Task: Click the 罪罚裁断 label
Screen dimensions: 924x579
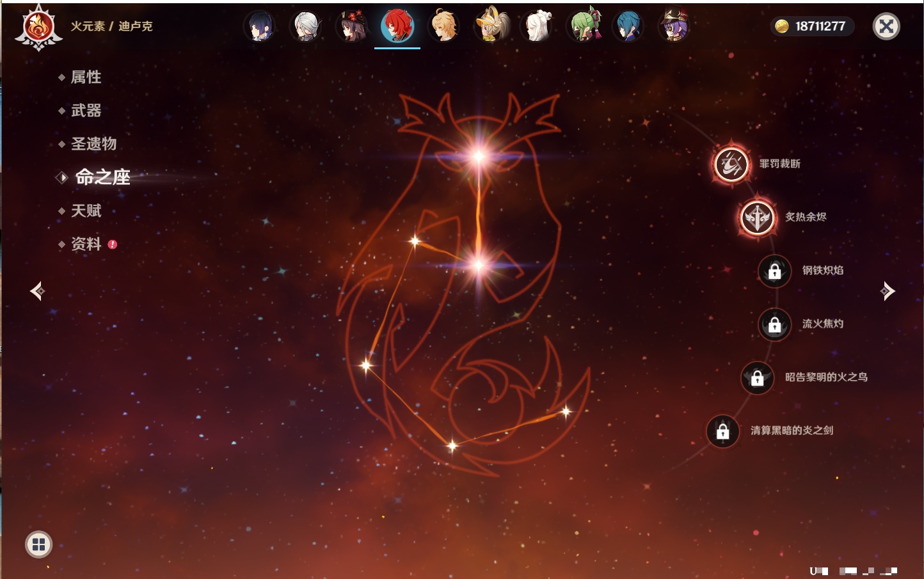Action: point(779,164)
